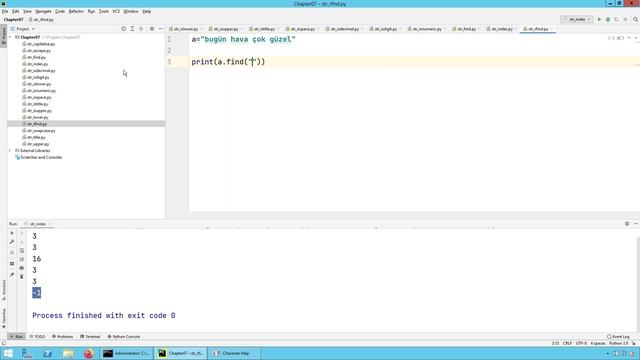This screenshot has height=360, width=640.
Task: Toggle scroll to end in Run output toolbar
Action: [x=22, y=259]
